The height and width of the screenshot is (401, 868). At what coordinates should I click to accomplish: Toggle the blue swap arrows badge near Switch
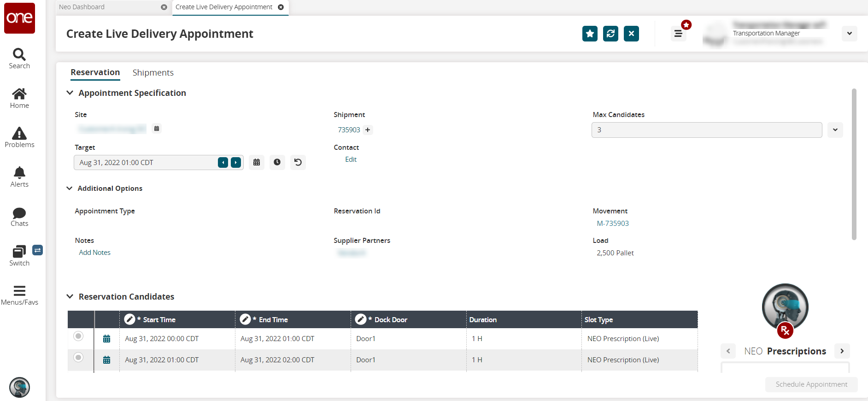pyautogui.click(x=38, y=250)
